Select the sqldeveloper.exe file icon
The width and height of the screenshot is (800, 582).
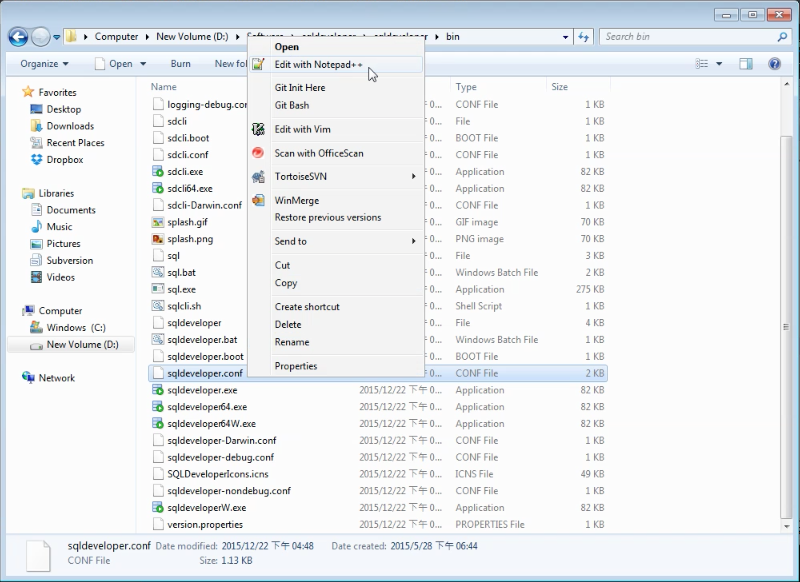pos(158,390)
